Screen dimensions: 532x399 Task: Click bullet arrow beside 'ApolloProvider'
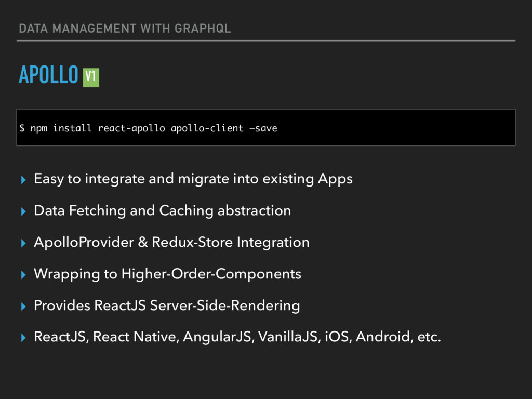click(x=23, y=243)
